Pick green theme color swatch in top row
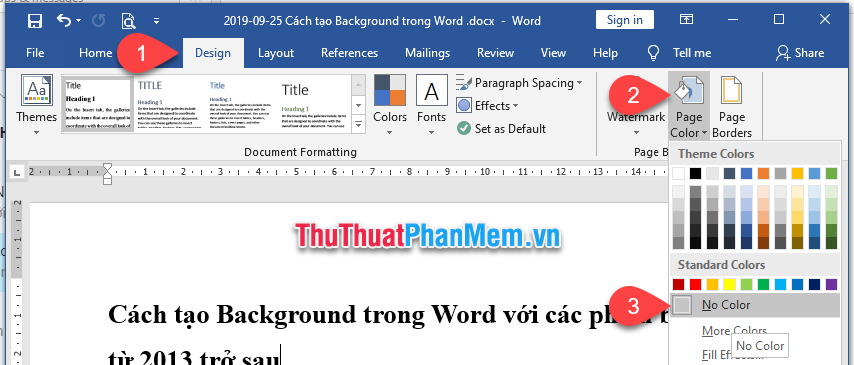 (831, 174)
